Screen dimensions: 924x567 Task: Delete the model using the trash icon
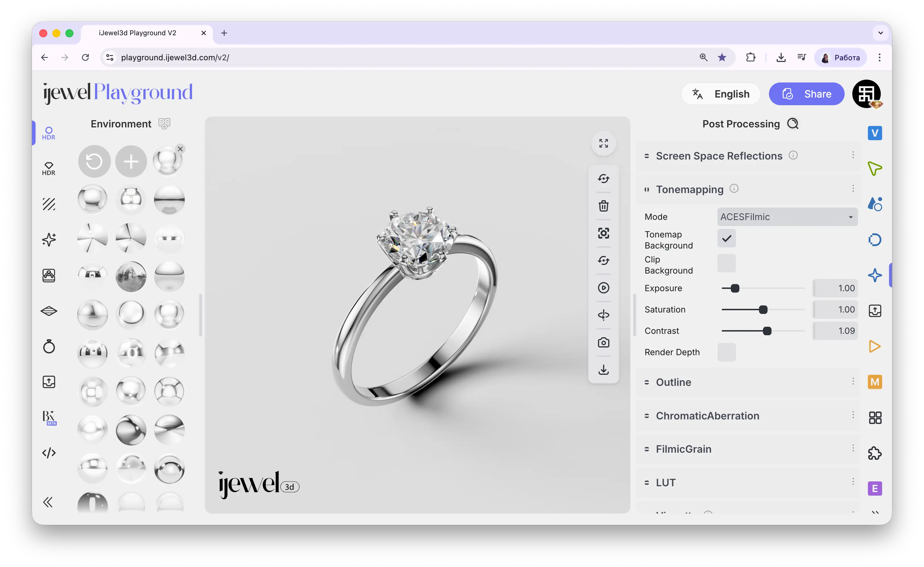[x=603, y=206]
